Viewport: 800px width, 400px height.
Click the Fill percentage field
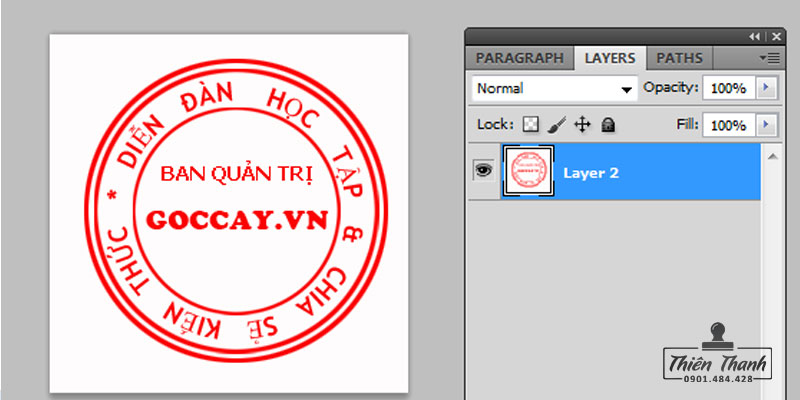(728, 125)
